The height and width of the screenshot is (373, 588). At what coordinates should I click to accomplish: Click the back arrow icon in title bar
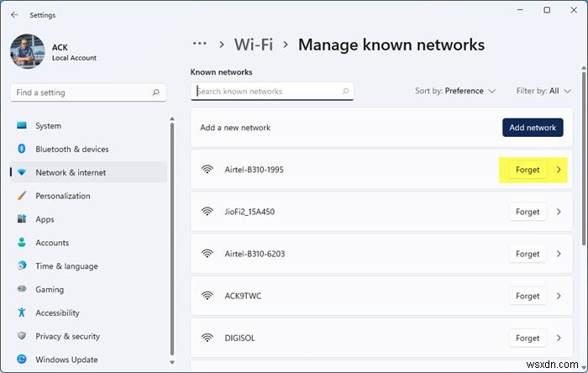pos(14,14)
